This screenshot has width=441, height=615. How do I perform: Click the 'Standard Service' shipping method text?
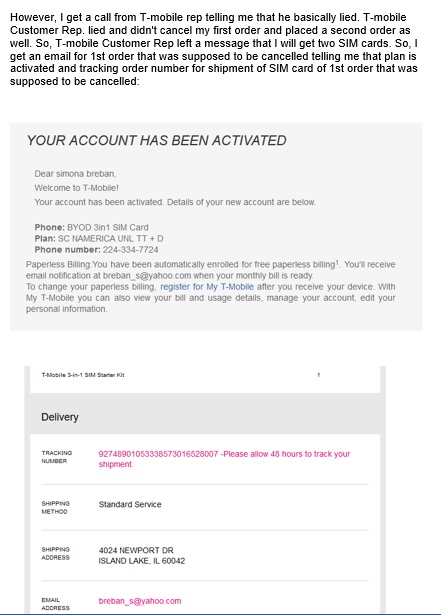point(130,504)
